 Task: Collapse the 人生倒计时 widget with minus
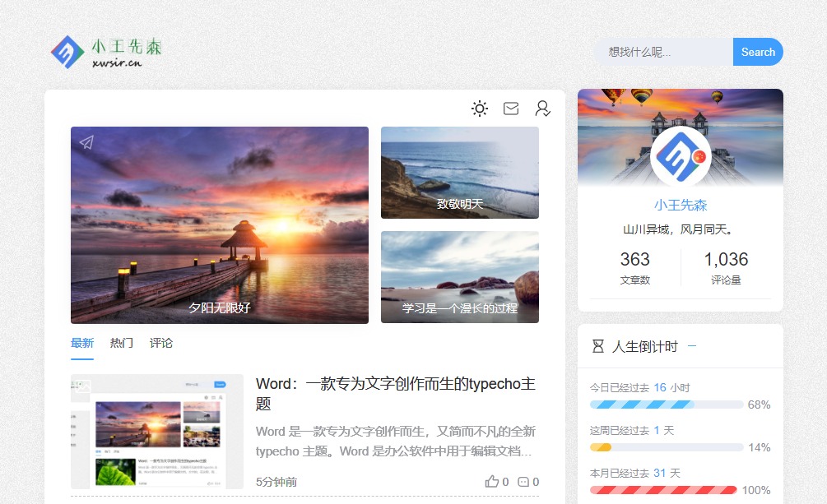[x=692, y=346]
